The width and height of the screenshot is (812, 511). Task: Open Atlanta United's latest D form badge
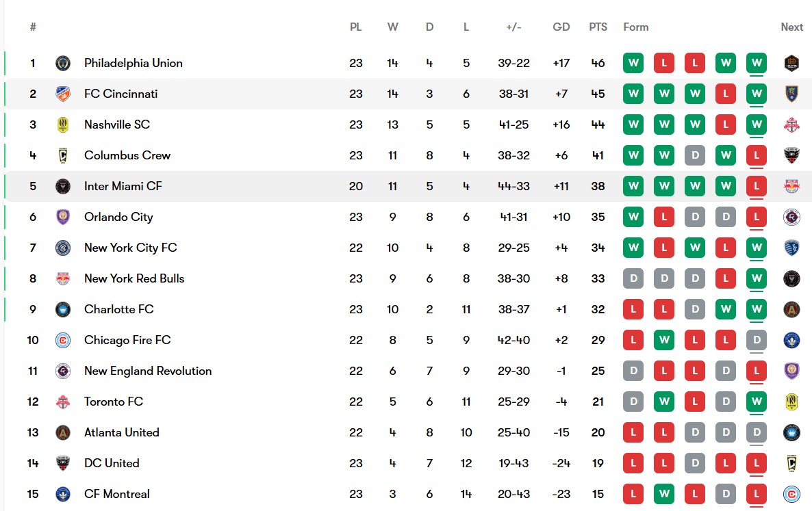757,432
